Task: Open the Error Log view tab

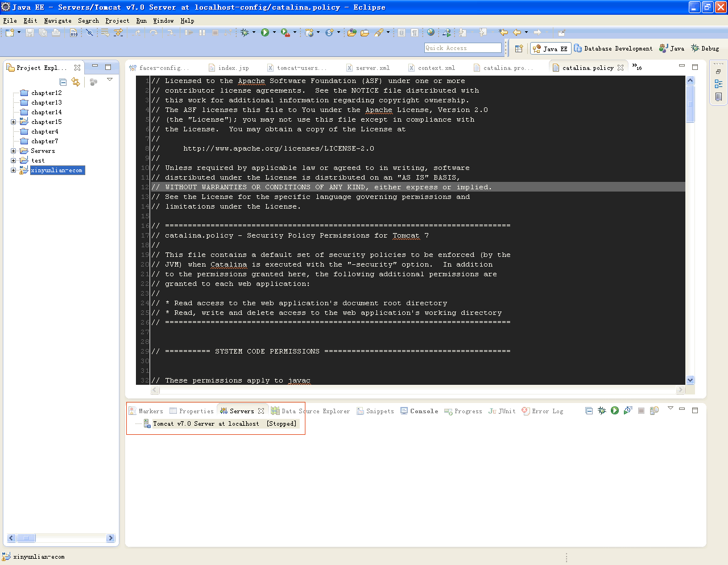Action: [543, 411]
